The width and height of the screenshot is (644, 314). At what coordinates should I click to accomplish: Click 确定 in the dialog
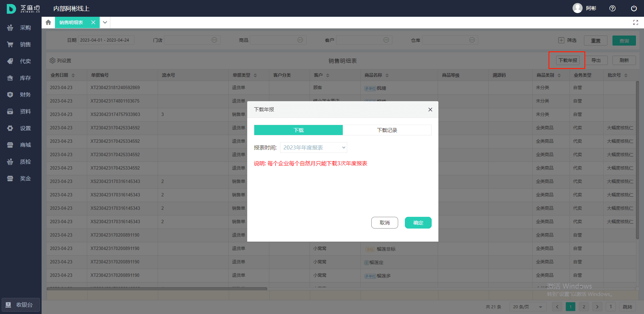(x=418, y=223)
